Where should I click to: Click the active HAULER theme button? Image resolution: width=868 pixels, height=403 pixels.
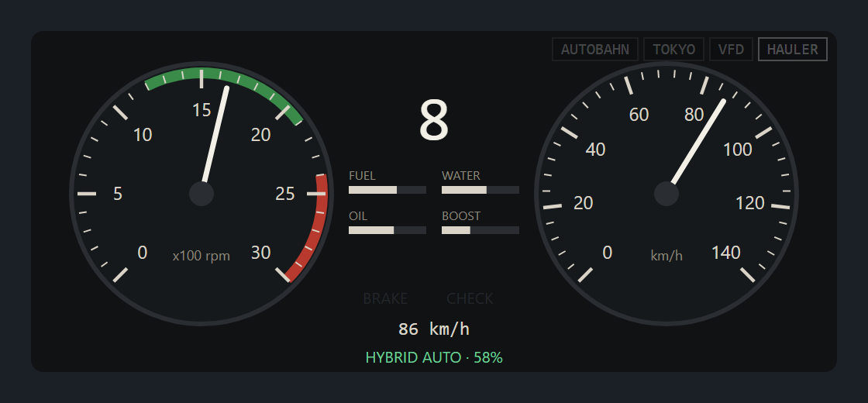[793, 50]
